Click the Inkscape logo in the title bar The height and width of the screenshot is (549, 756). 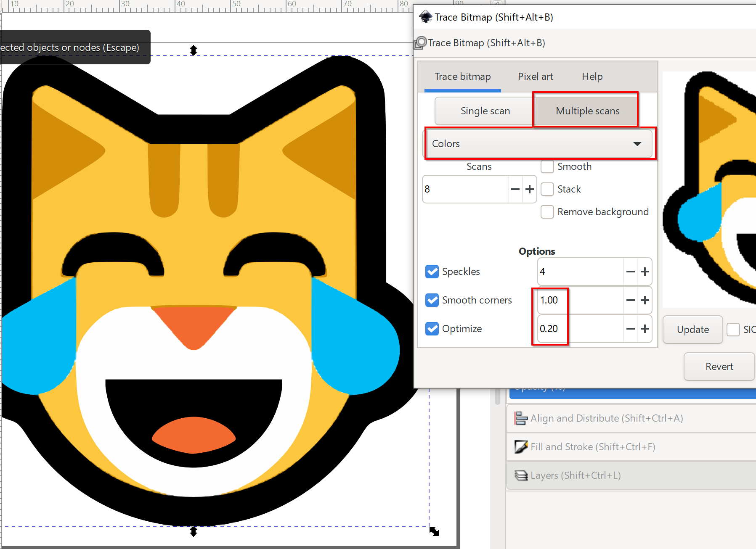pyautogui.click(x=426, y=17)
